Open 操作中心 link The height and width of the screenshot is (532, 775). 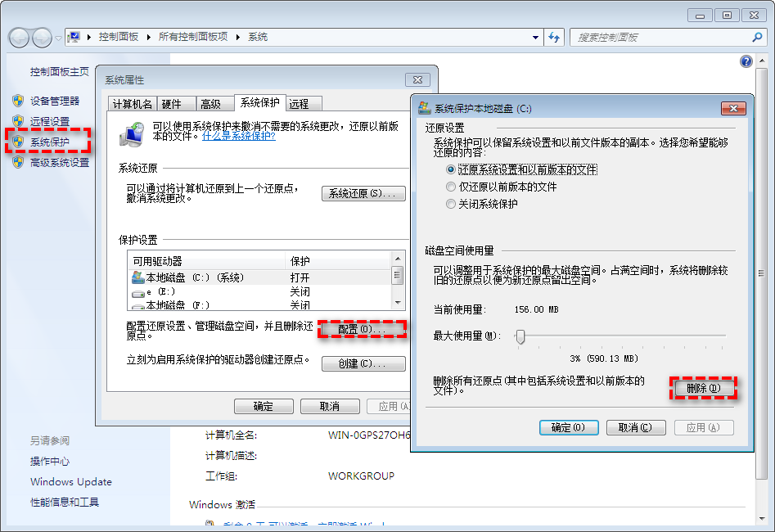pos(49,462)
